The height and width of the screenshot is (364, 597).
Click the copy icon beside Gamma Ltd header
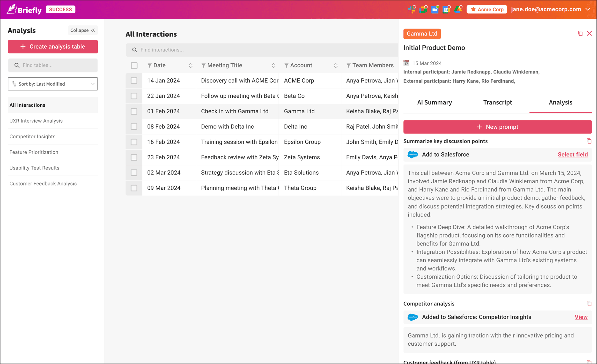pos(580,33)
